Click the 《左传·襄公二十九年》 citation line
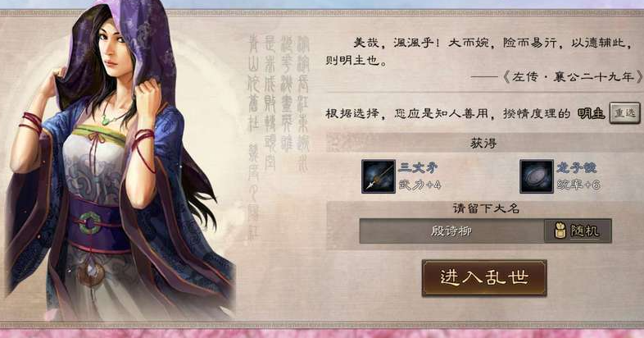 [556, 76]
